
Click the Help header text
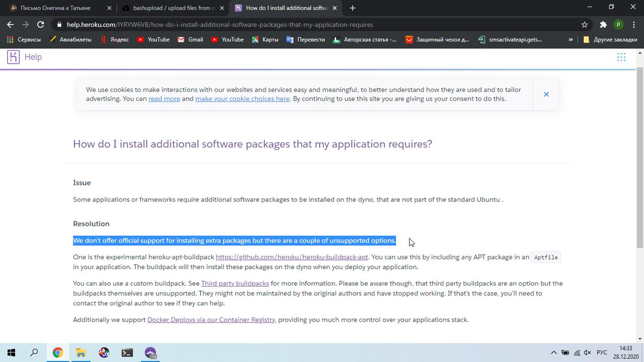[x=33, y=57]
